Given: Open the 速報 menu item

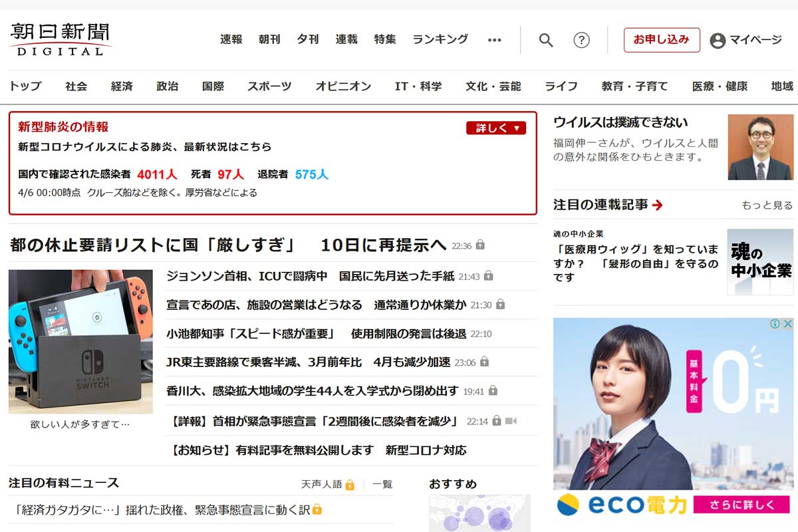Looking at the screenshot, I should 231,39.
